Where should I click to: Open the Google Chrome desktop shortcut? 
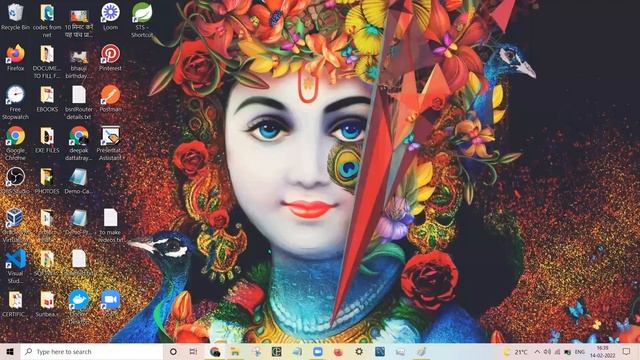pos(15,143)
